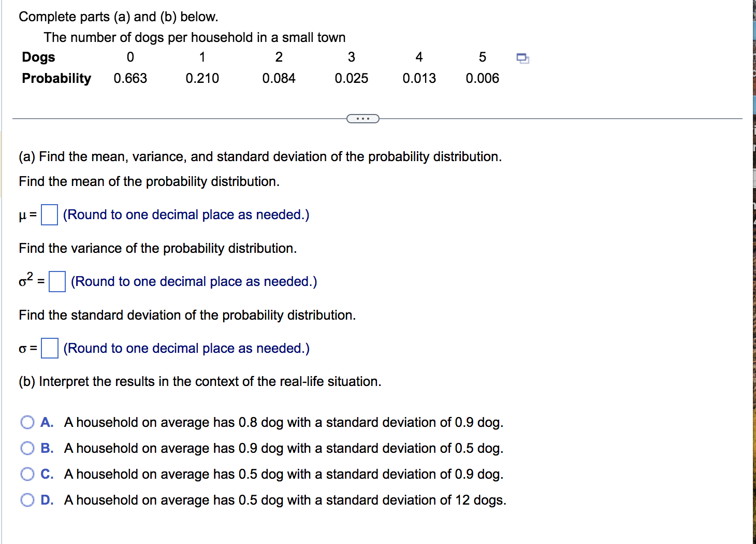
Task: Click the three-dot collapse handle
Action: (x=362, y=118)
